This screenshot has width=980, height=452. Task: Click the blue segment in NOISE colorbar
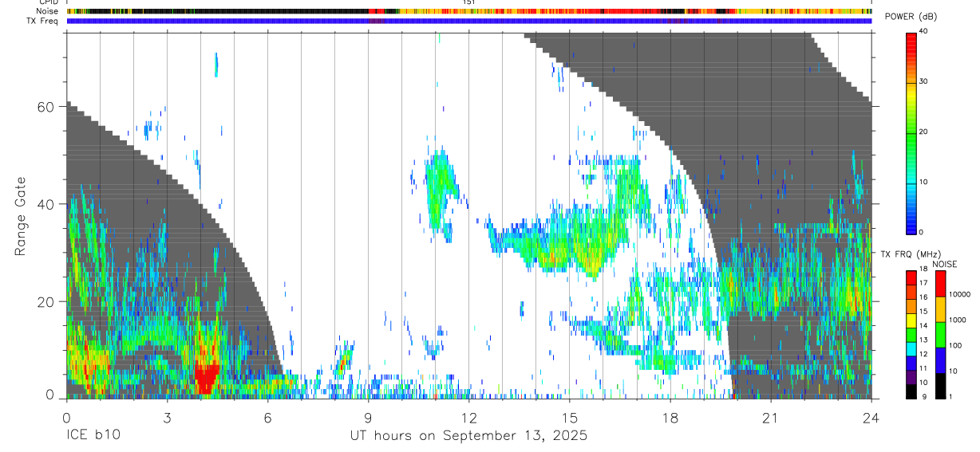pos(940,360)
